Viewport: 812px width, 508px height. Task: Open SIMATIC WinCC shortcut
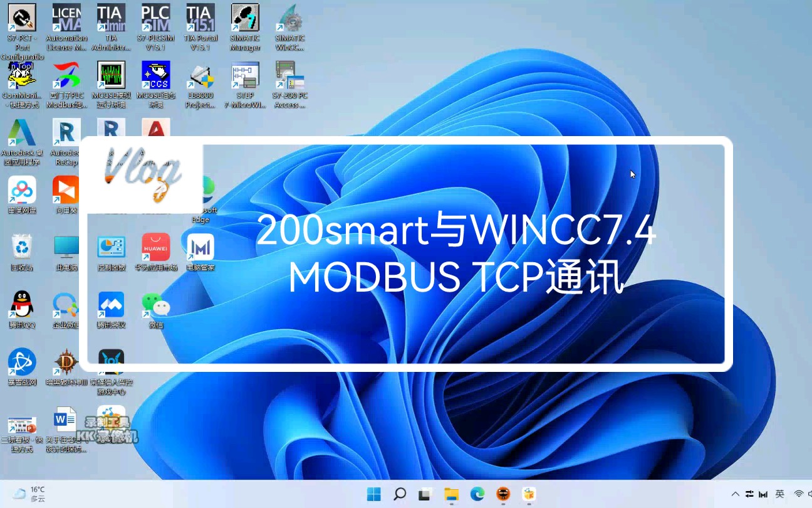click(x=290, y=18)
